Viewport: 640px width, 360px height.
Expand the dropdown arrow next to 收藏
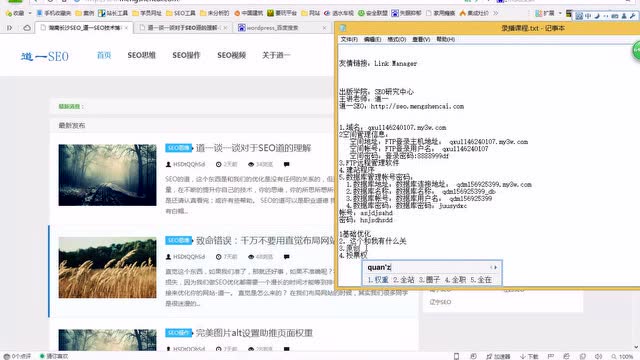[30, 13]
